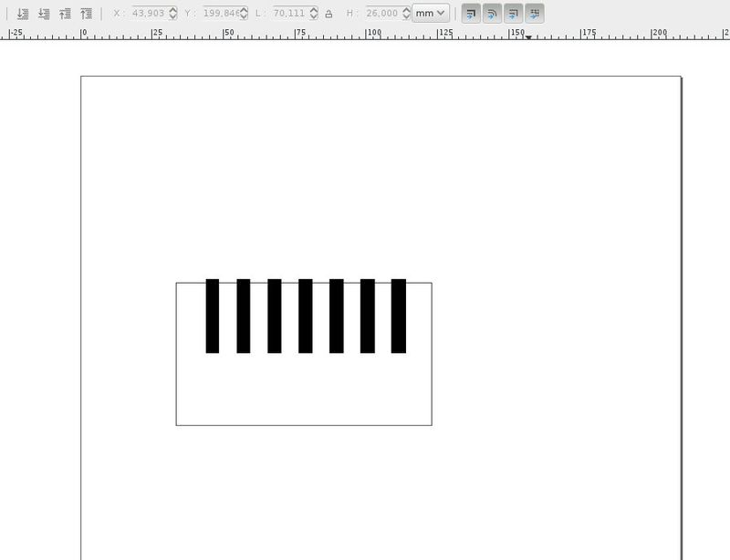Image resolution: width=730 pixels, height=560 pixels.
Task: Open the mm units dropdown
Action: (430, 13)
